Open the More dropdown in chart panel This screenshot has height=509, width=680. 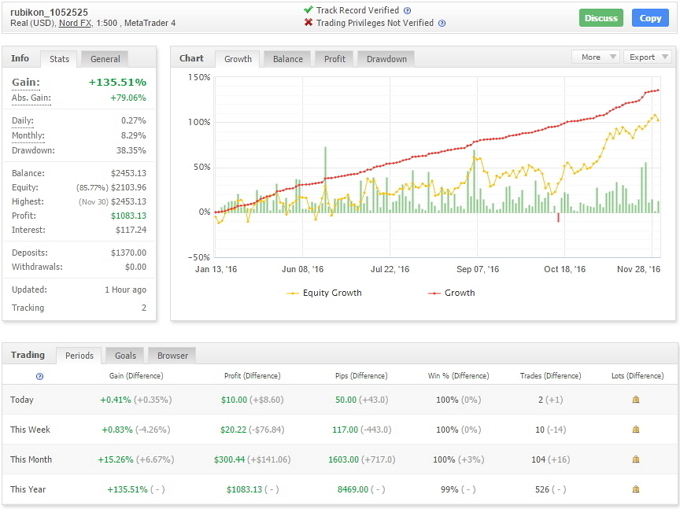point(595,57)
